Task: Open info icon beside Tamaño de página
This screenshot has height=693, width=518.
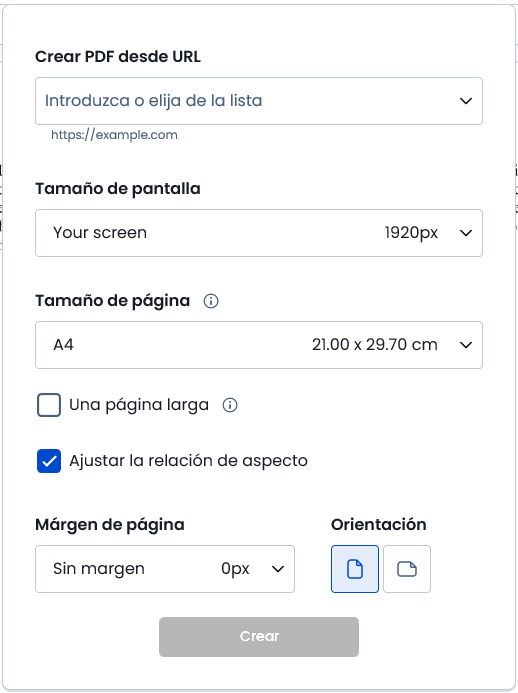Action: pos(211,301)
